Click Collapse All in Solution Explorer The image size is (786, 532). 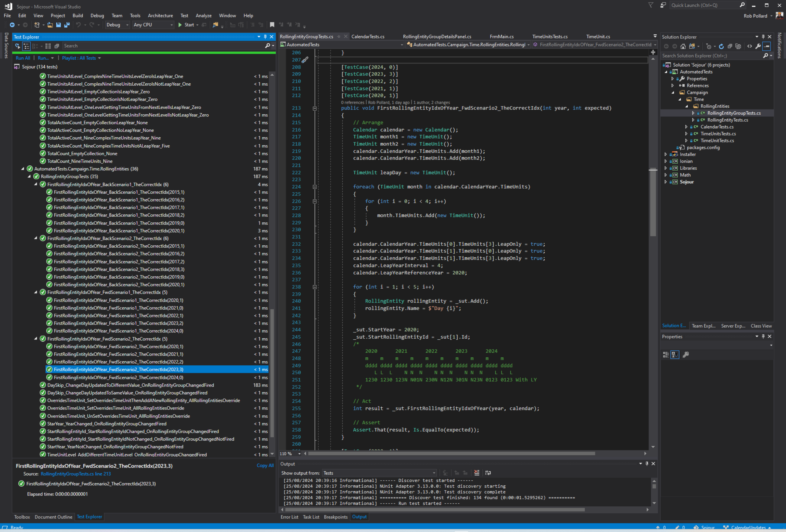coord(730,46)
